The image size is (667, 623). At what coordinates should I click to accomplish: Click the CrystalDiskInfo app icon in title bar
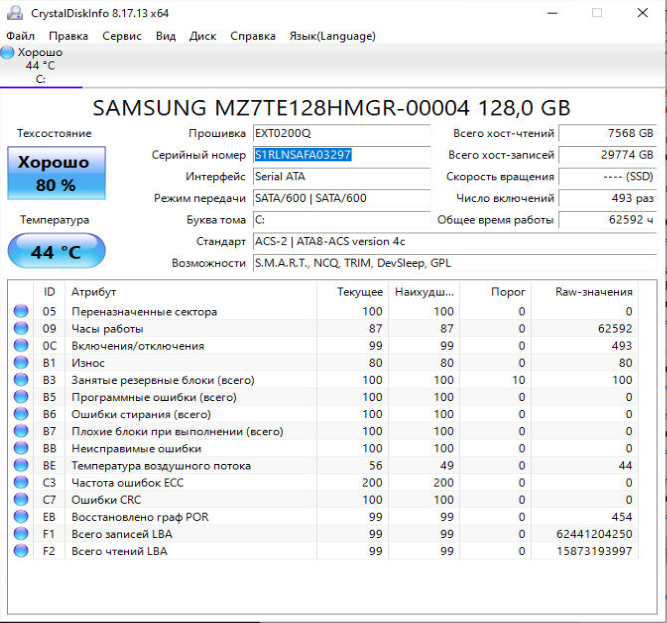tap(15, 13)
